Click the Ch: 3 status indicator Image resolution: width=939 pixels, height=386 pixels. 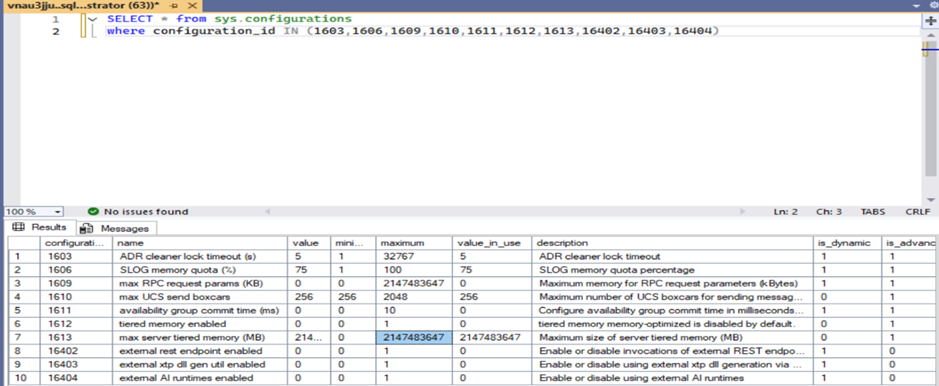829,212
